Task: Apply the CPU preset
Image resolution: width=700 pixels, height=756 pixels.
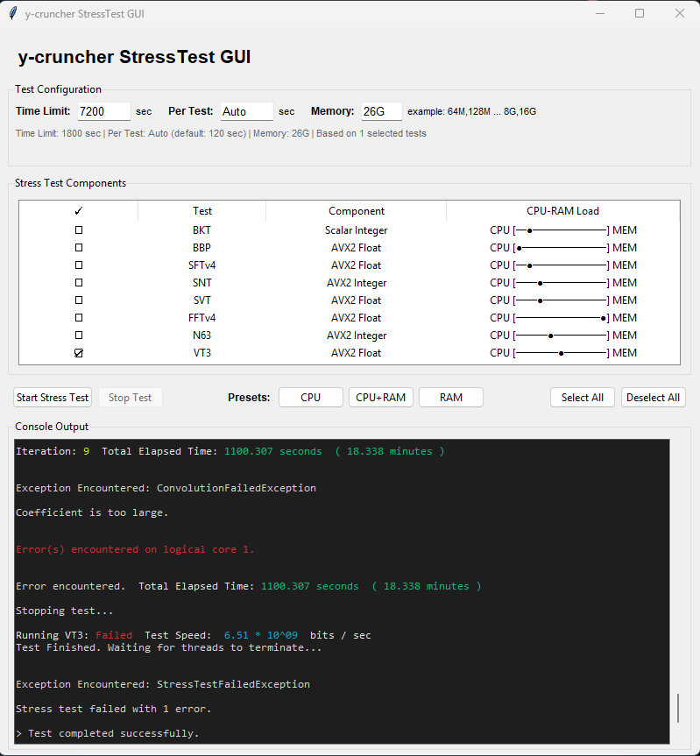Action: pyautogui.click(x=310, y=398)
